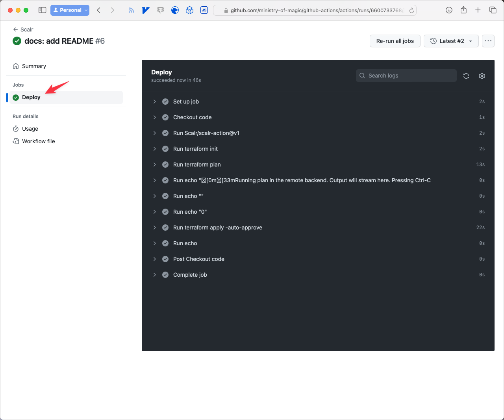This screenshot has width=504, height=420.
Task: Go back to the Scalr workflow link
Action: click(23, 30)
